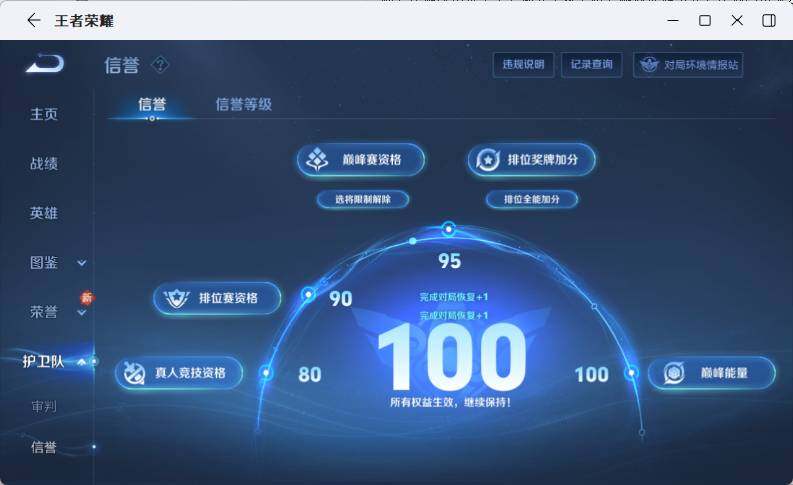This screenshot has height=485, width=793.
Task: Open 图鉴 sidebar entry
Action: pyautogui.click(x=44, y=262)
